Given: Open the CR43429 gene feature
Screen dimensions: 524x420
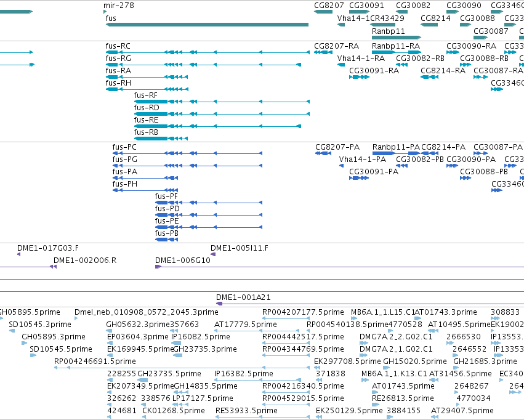Looking at the screenshot, I should (382, 25).
